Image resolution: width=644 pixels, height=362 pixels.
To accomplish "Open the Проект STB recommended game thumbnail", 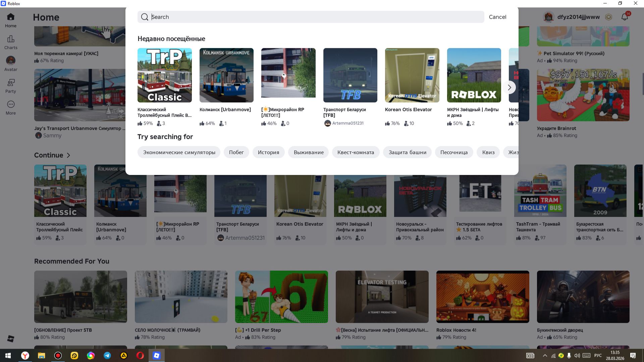I will point(80,297).
